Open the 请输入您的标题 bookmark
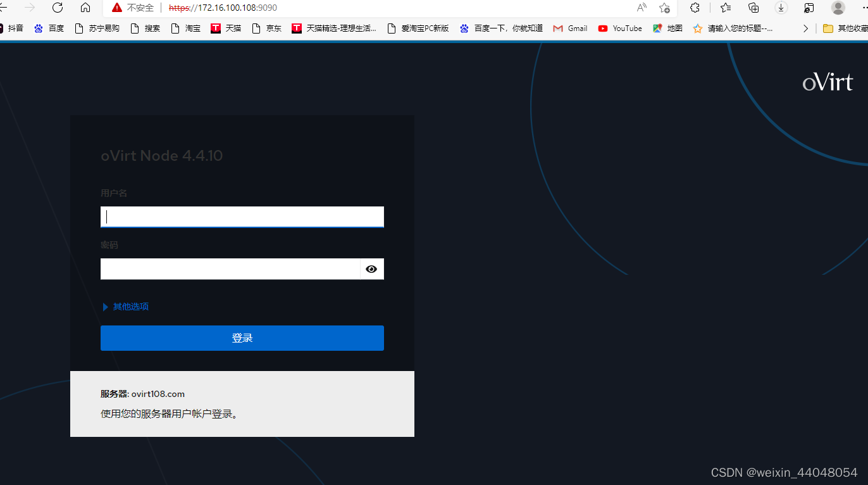868x485 pixels. (733, 28)
